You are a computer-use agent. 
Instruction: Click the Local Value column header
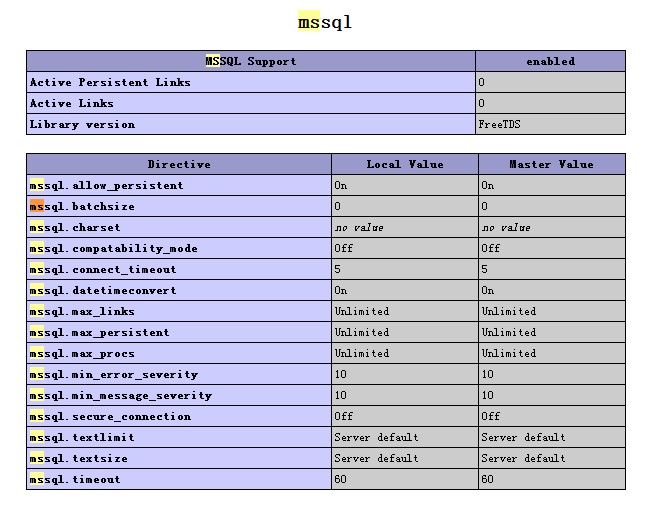(404, 164)
